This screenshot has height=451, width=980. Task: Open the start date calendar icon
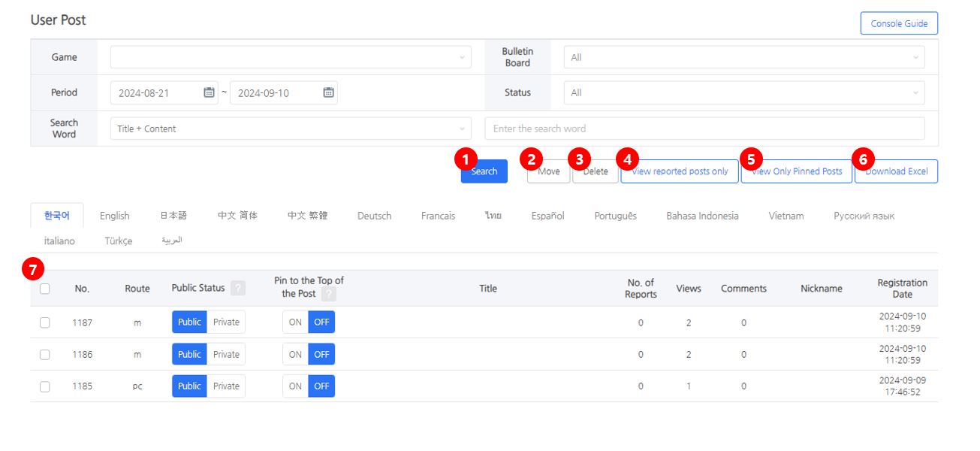click(x=209, y=92)
